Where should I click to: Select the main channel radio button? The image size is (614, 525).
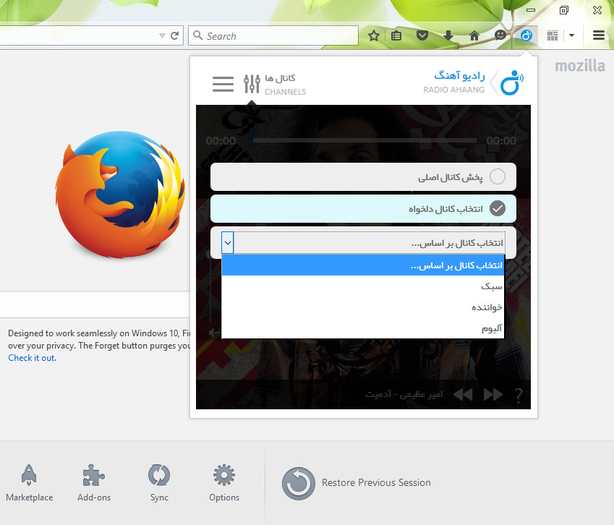tap(497, 177)
